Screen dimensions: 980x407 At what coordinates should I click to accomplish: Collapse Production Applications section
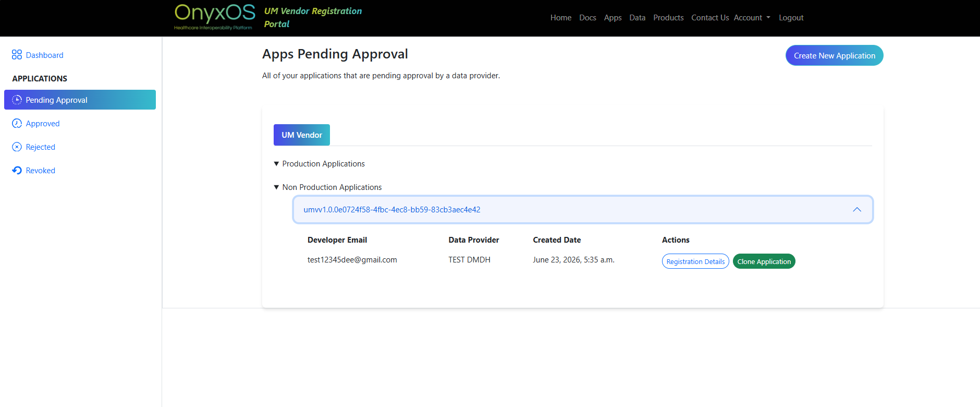pyautogui.click(x=319, y=164)
